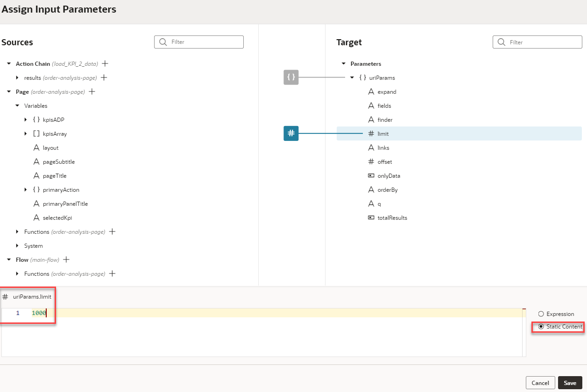Cancel the Assign Input Parameters dialog
The image size is (587, 392).
click(x=540, y=383)
